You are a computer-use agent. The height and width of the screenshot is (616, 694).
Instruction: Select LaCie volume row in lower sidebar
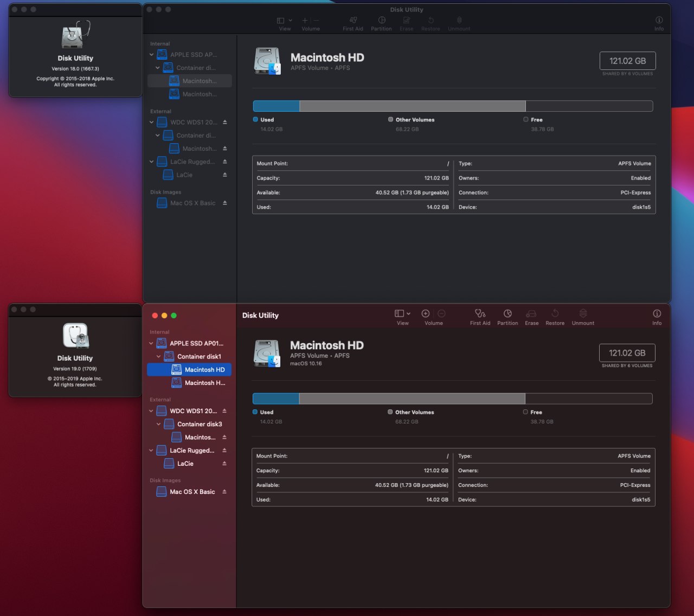pos(189,464)
